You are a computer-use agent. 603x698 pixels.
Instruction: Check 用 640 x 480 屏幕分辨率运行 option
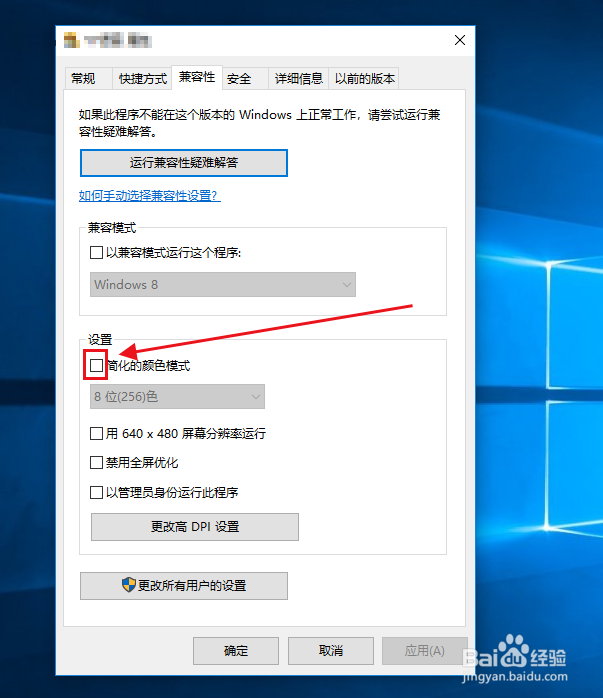tap(96, 433)
